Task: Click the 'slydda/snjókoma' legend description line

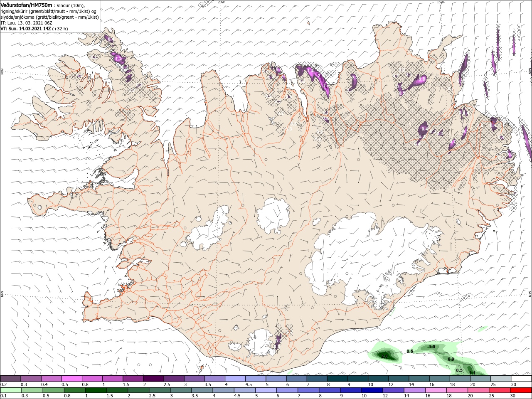Action: tap(49, 17)
